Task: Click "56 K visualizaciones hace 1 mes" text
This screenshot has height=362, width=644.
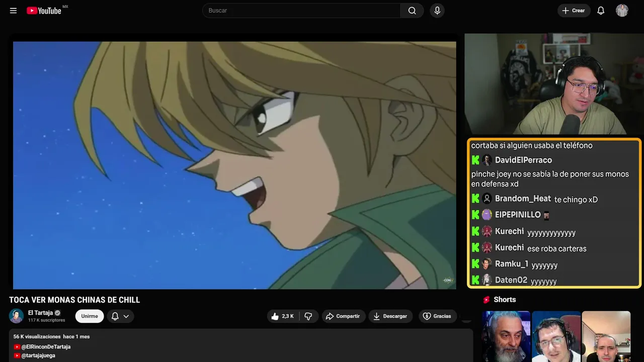Action: tap(51, 336)
